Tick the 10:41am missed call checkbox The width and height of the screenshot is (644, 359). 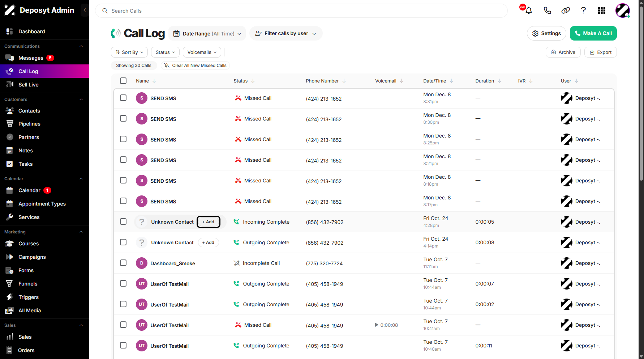pyautogui.click(x=123, y=325)
